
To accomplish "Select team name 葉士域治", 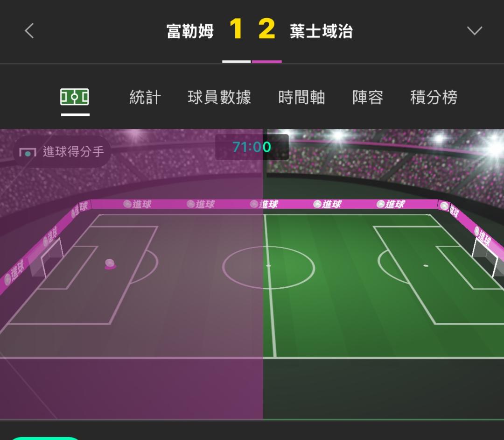I will point(322,31).
